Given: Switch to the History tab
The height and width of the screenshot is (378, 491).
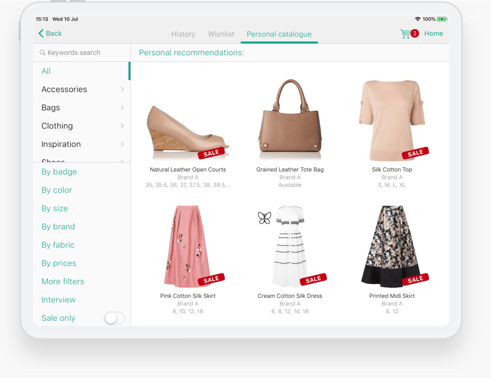Looking at the screenshot, I should pos(183,34).
